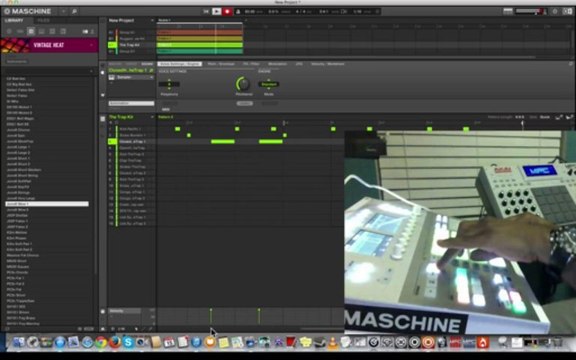Screen dimensions: 576x360
Task: Select sound slot 1 in pattern editor
Action: pyautogui.click(x=132, y=129)
